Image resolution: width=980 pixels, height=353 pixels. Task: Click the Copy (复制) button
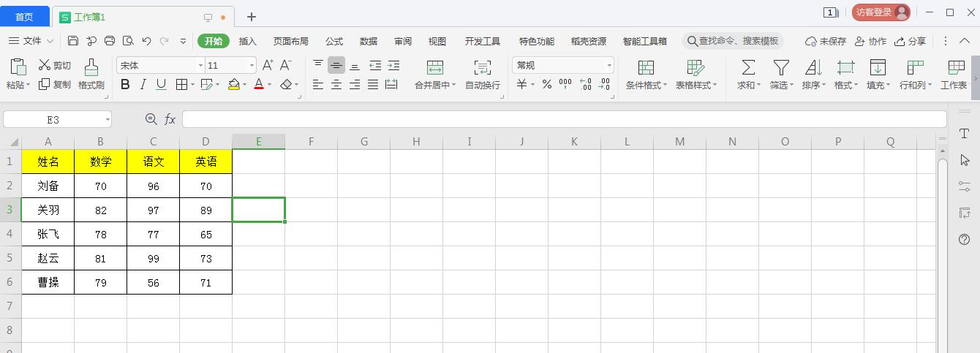[x=56, y=85]
